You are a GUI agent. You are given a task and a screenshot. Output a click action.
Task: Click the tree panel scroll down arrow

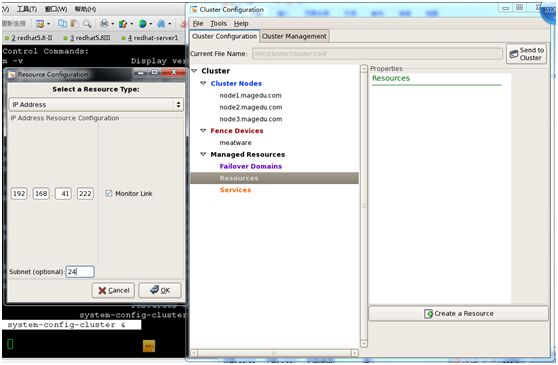[364, 344]
